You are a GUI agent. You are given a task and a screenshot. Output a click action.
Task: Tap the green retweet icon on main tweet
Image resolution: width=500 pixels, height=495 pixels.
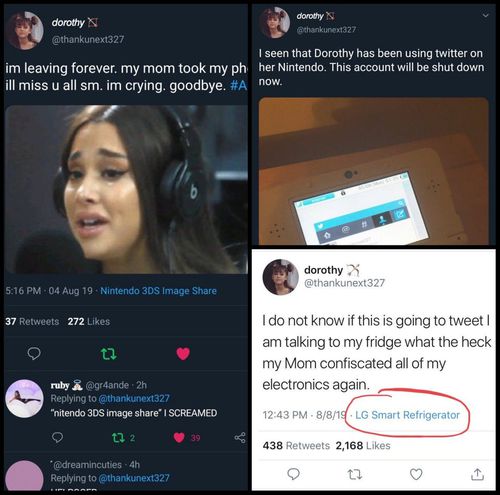click(x=109, y=353)
